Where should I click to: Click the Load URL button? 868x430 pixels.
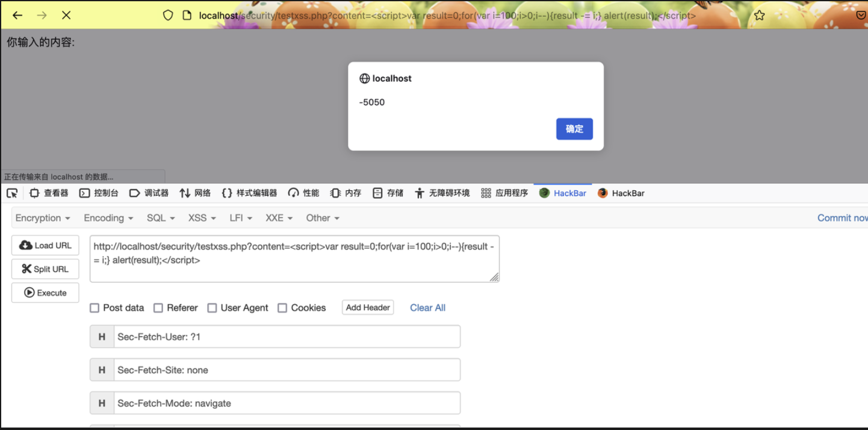pos(45,245)
